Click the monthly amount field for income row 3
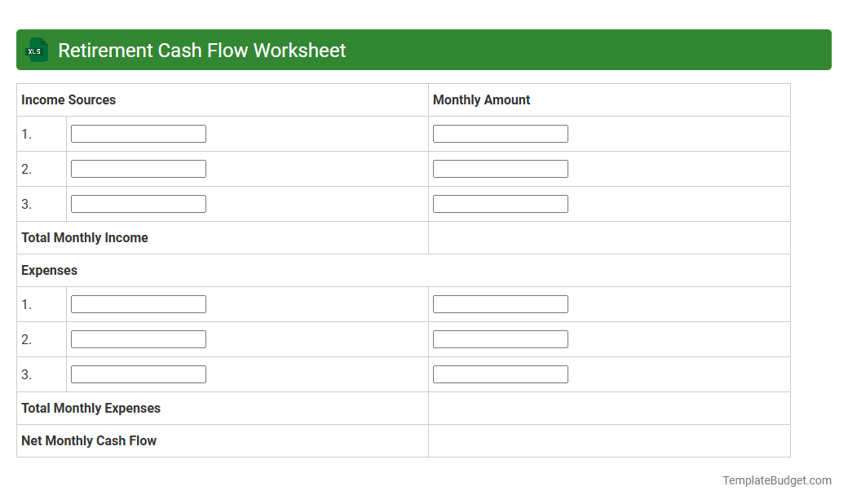 coord(500,203)
